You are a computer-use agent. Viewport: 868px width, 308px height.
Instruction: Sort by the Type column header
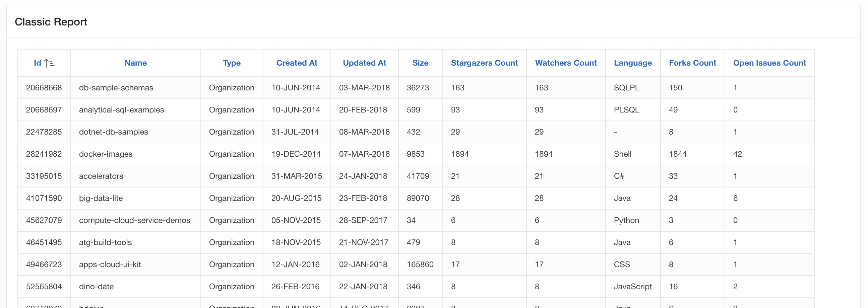(232, 63)
